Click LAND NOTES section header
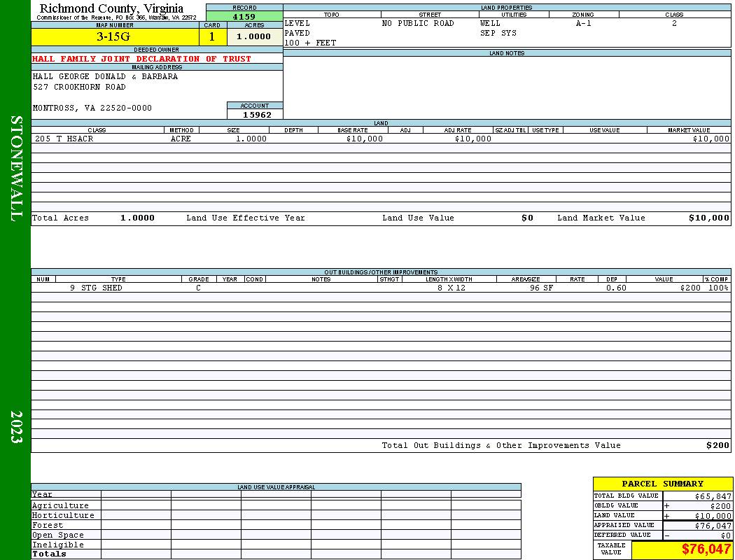Viewport: 735px width, 560px height. pyautogui.click(x=507, y=53)
